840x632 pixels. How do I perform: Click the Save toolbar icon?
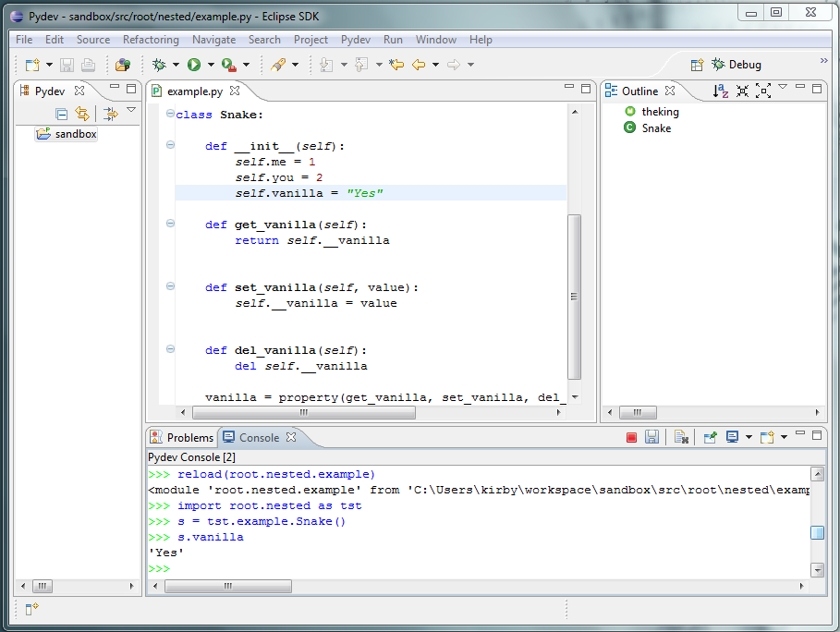(x=67, y=65)
